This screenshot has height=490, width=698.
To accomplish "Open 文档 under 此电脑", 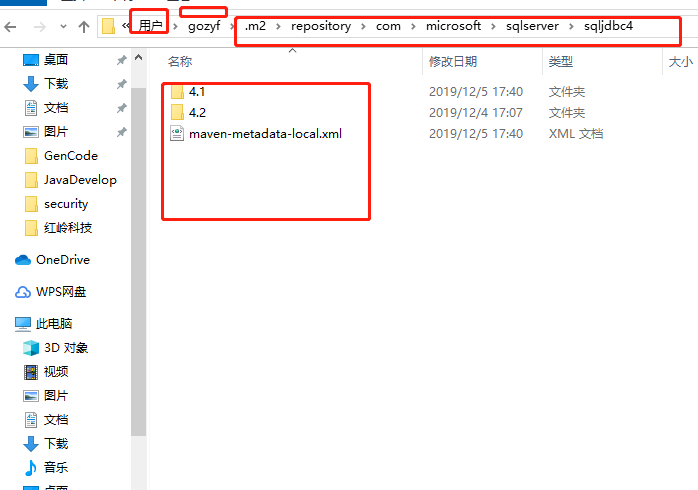I will click(x=56, y=420).
